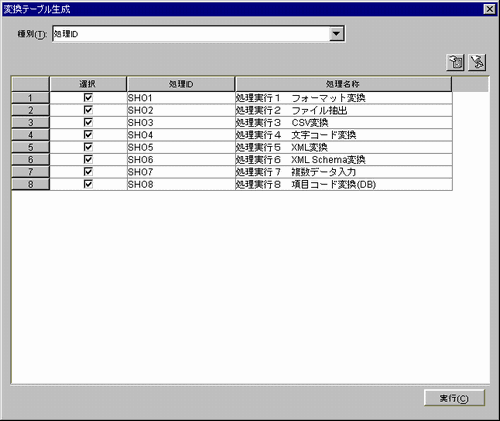Select the 処理実行7 複数データ入力 cell

click(344, 172)
